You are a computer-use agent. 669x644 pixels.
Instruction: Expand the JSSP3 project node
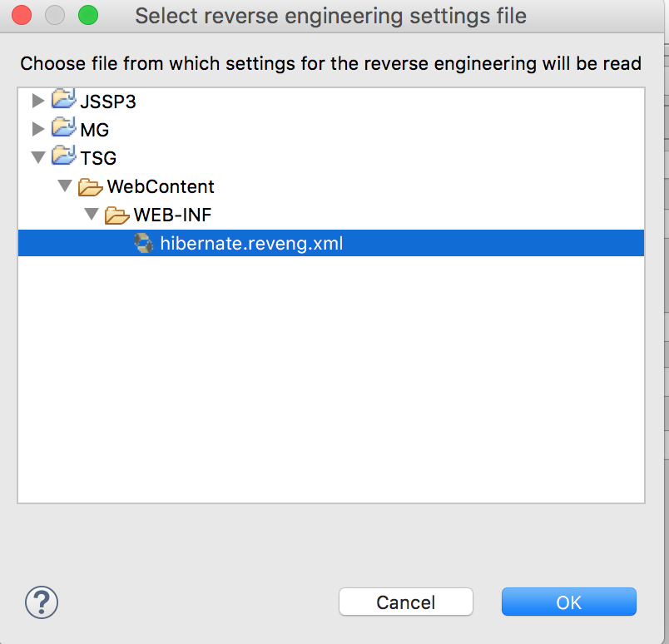(38, 101)
